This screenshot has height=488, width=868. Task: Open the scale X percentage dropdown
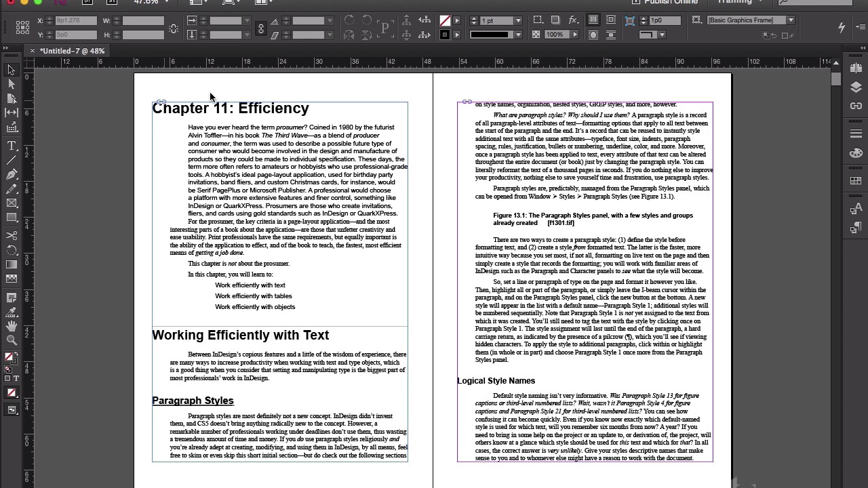click(x=247, y=20)
